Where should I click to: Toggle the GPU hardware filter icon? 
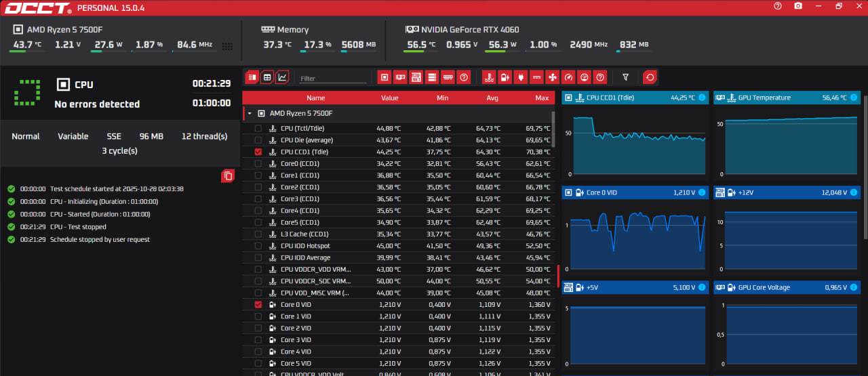click(x=400, y=77)
